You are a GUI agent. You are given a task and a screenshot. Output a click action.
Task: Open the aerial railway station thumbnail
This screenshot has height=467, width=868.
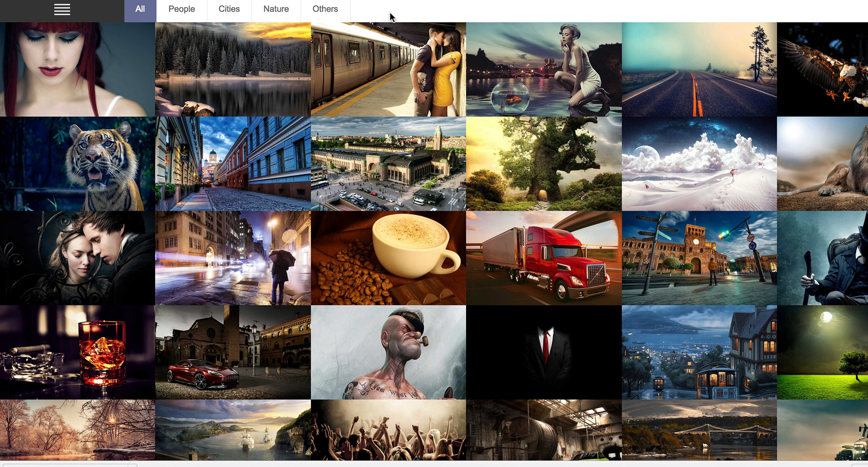click(388, 164)
